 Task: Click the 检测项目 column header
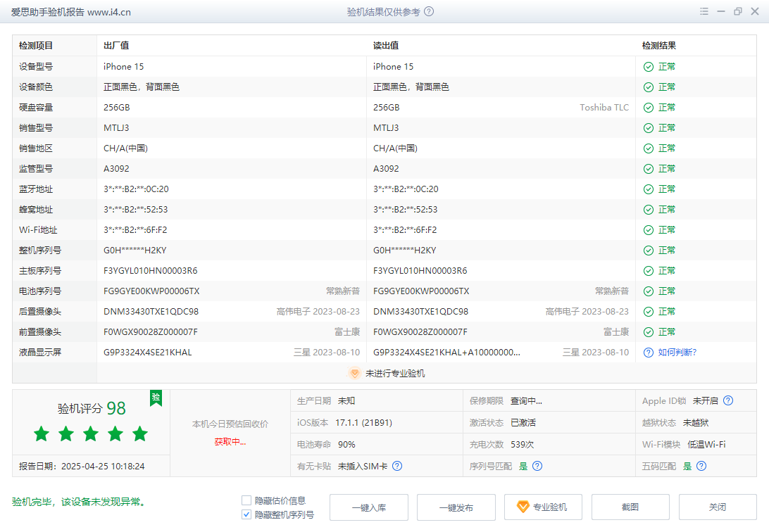point(36,46)
